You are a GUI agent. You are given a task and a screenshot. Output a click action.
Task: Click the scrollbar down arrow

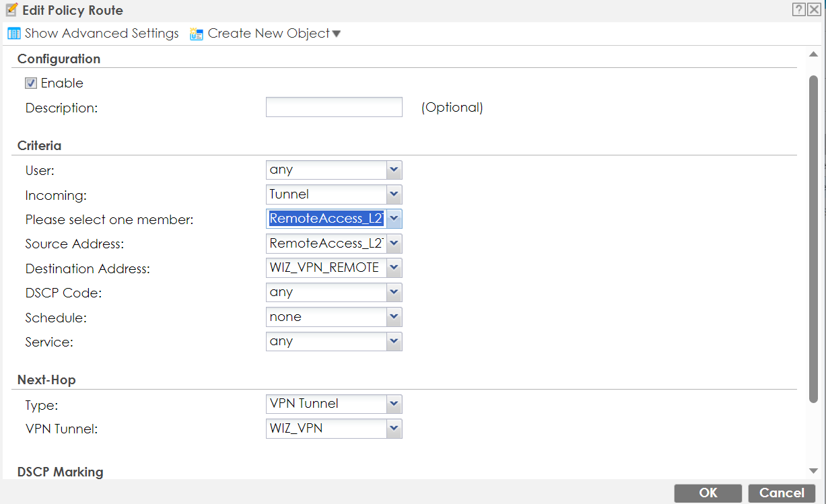815,471
